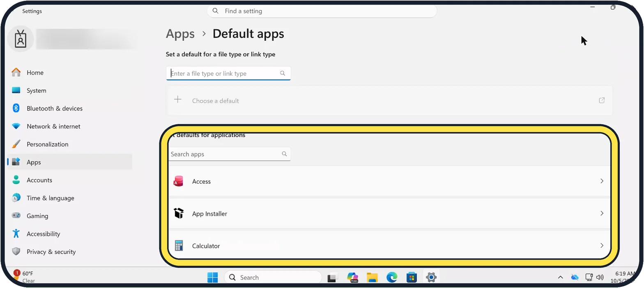Viewport: 644px width, 288px height.
Task: Click the Home house icon
Action: tap(16, 72)
